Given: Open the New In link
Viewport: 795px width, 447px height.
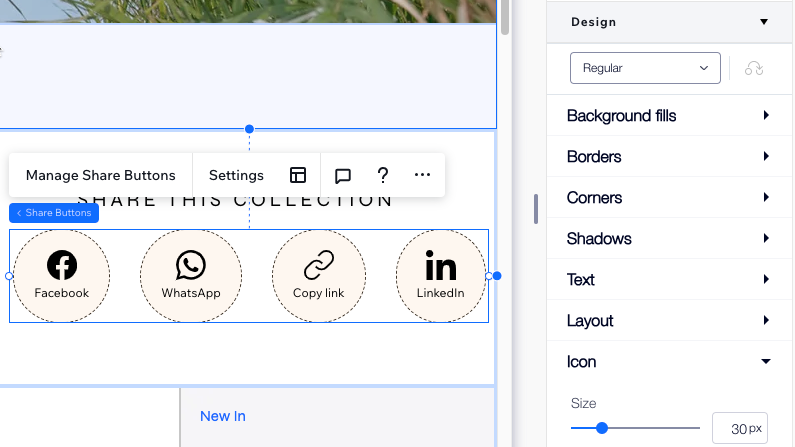Looking at the screenshot, I should pyautogui.click(x=223, y=416).
